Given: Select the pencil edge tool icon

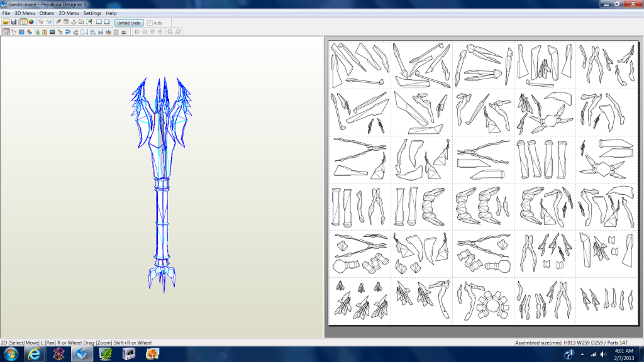Looking at the screenshot, I should [58, 22].
